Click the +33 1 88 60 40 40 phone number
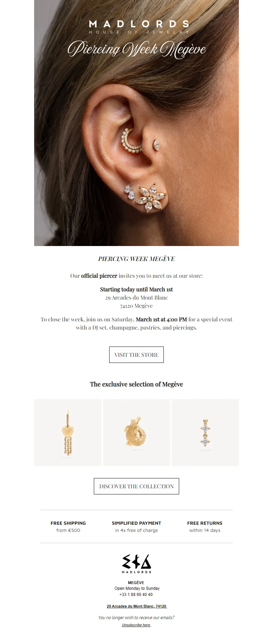The width and height of the screenshot is (273, 644). coord(136,595)
